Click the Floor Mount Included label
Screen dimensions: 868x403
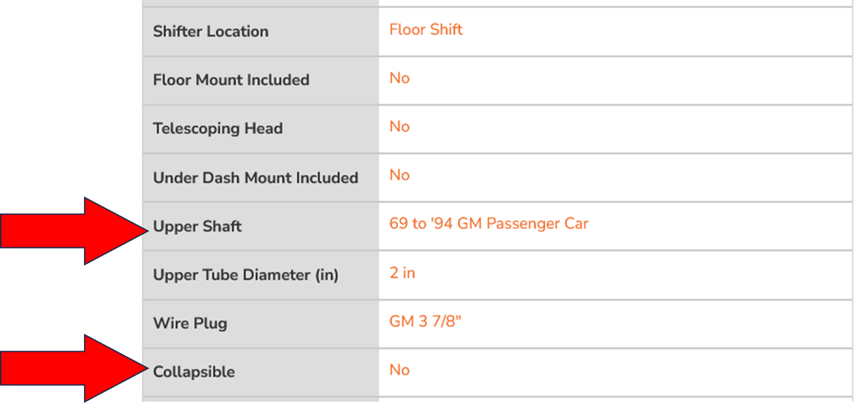[231, 80]
